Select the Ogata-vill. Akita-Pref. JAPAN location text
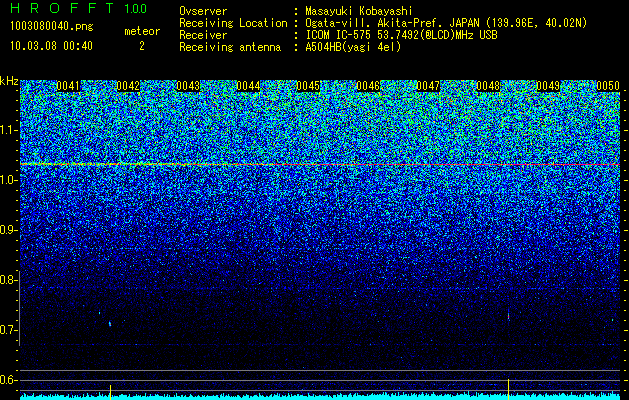 click(x=446, y=23)
